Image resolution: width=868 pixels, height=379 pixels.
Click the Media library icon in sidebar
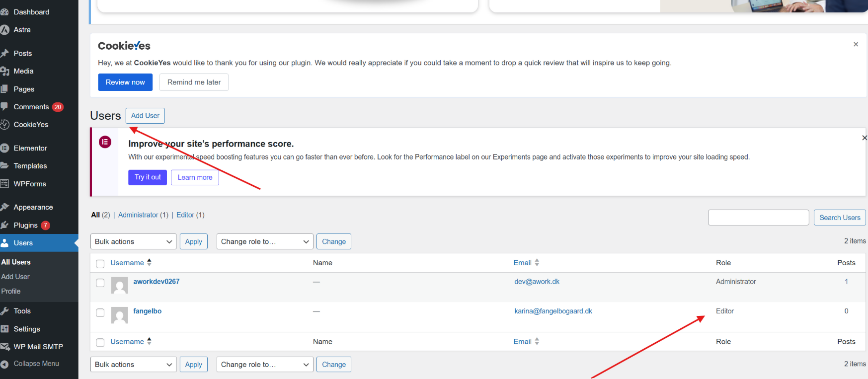coord(5,71)
